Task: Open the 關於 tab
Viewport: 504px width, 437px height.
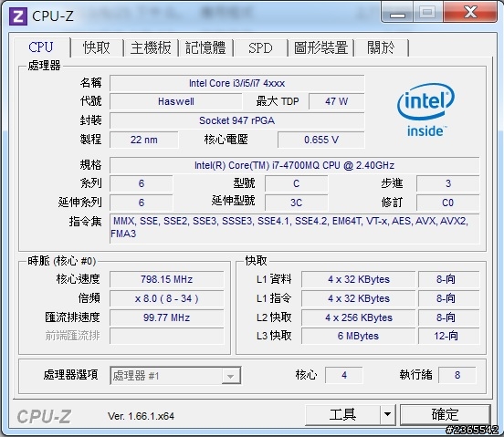Action: coord(382,47)
